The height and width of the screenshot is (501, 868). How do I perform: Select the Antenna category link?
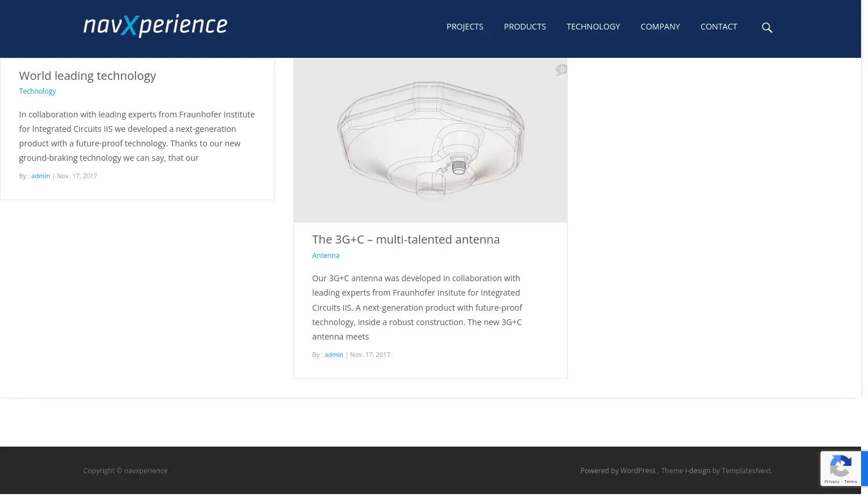click(x=325, y=255)
